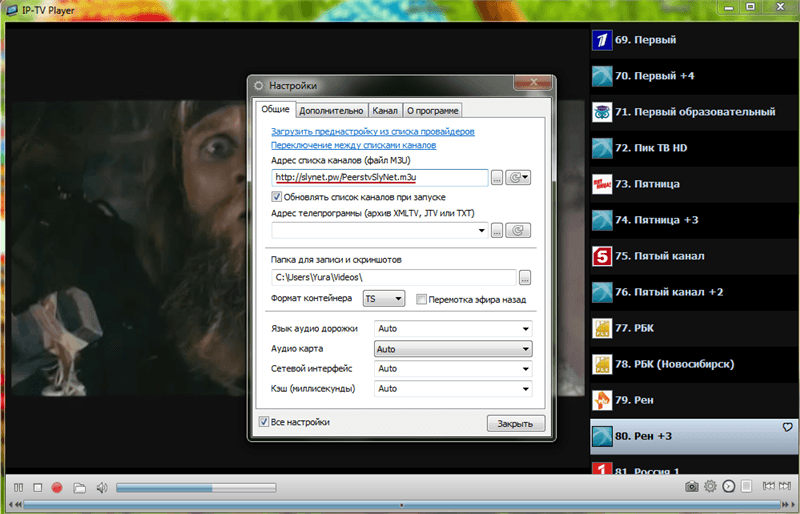Select channel 69. Первый logo
Screen dimensions: 800x514
602,40
